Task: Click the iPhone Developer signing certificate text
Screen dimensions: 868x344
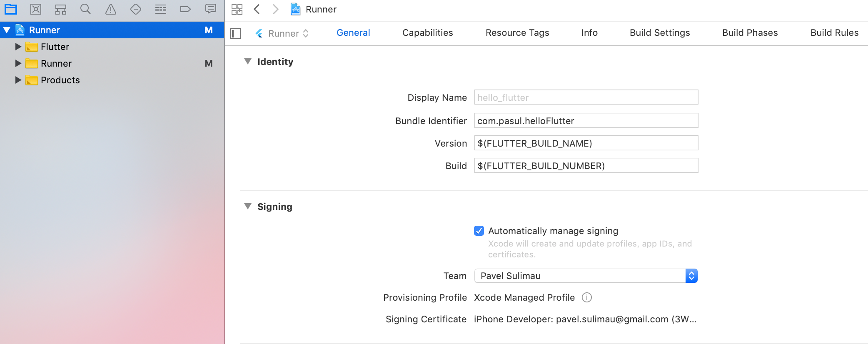Action: [x=585, y=319]
